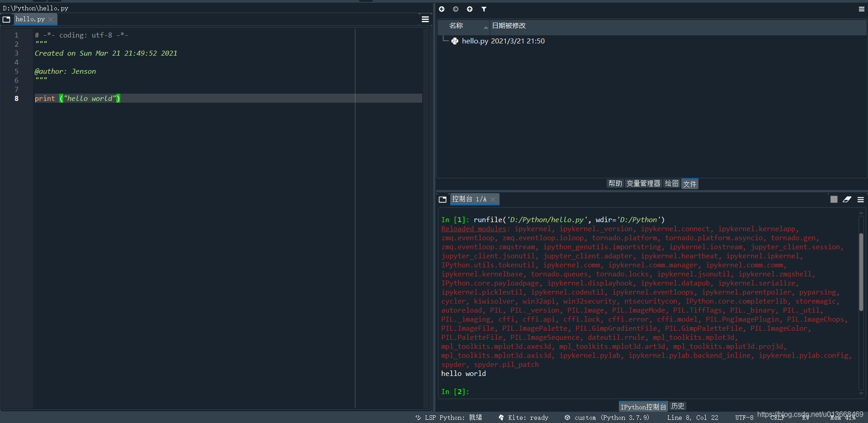Switch to the 变量管理器 tab
The height and width of the screenshot is (423, 868).
coord(643,183)
